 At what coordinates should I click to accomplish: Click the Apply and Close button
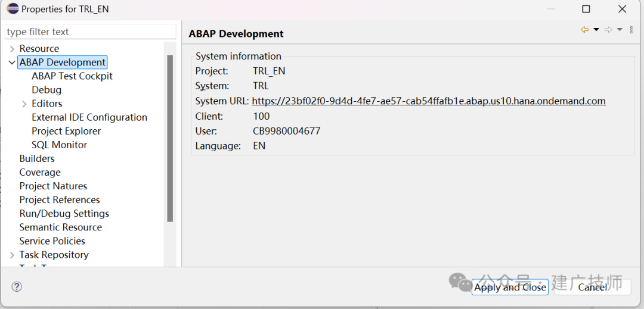(x=510, y=288)
